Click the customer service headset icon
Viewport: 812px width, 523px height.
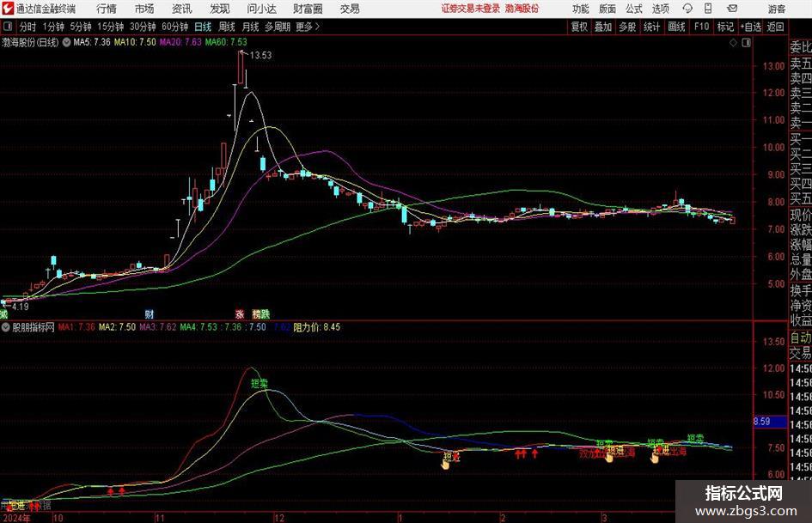coord(687,9)
